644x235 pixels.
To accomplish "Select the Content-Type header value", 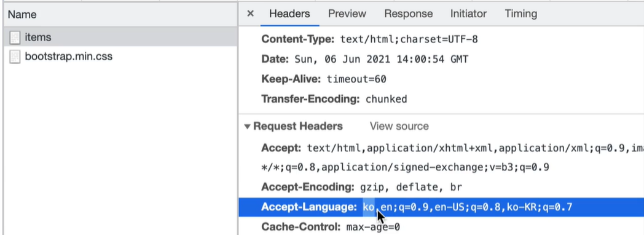I will 409,39.
